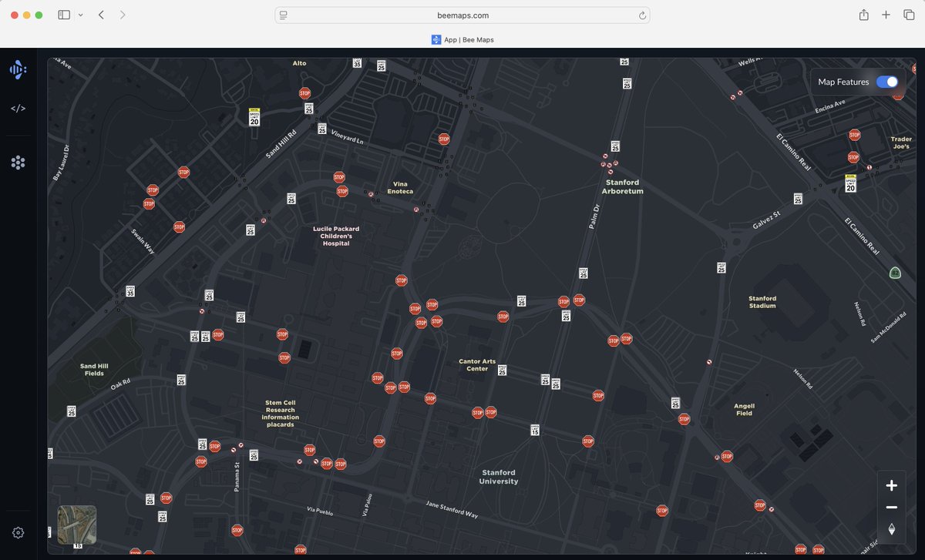This screenshot has height=560, width=925.
Task: Open the page menu icon in address bar
Action: 284,15
